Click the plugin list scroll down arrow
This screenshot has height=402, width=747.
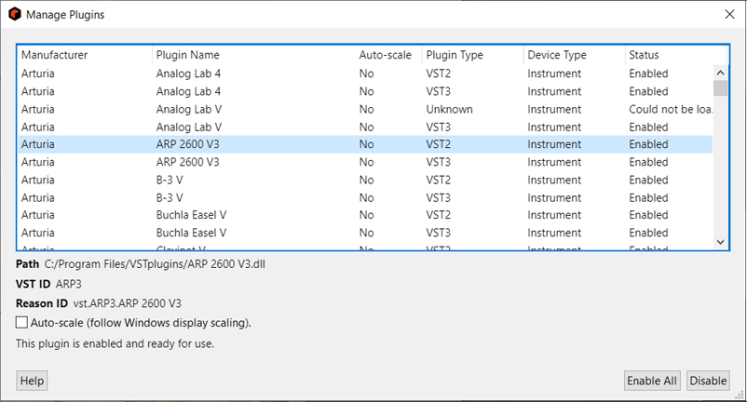(x=720, y=242)
